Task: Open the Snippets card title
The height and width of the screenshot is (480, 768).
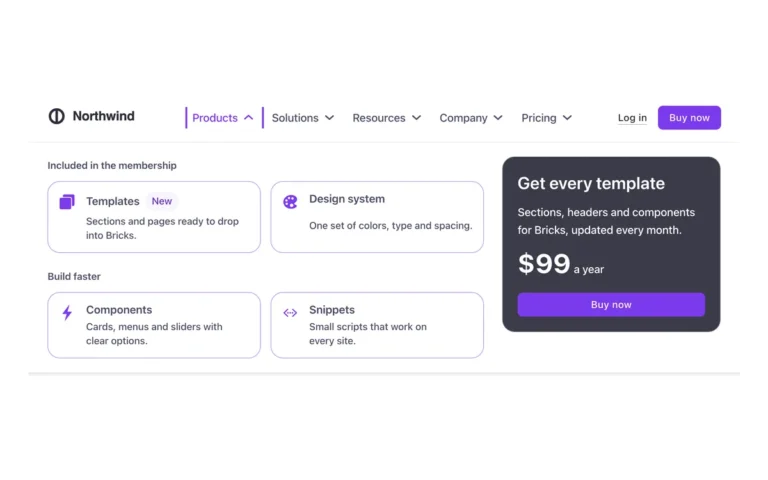Action: [x=332, y=310]
